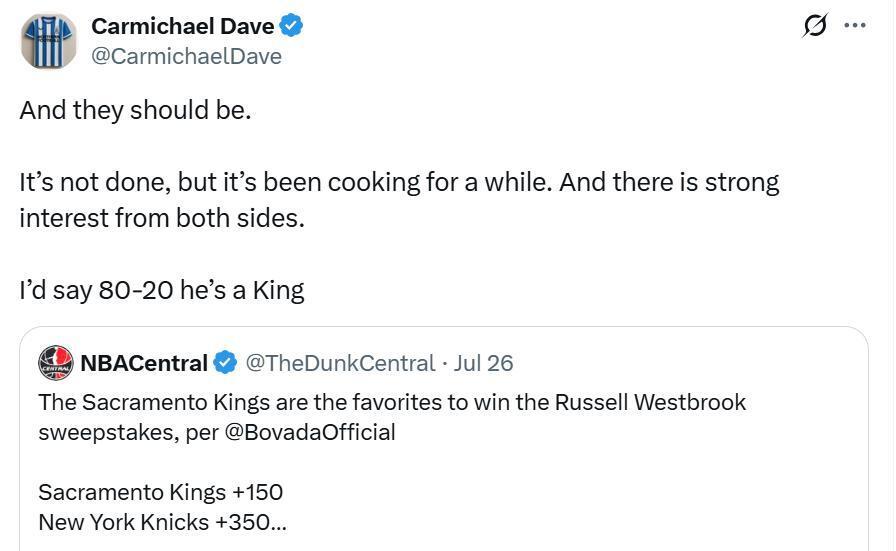Click the "sweepstakes, per" words in quoted tweet
This screenshot has width=896, height=551.
tap(129, 433)
